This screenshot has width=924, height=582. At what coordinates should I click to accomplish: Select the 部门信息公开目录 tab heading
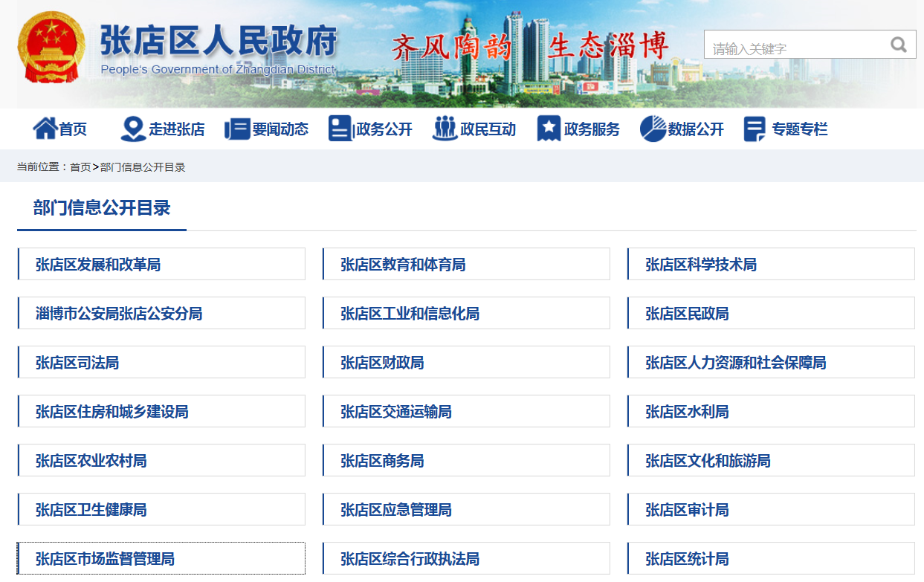click(102, 208)
